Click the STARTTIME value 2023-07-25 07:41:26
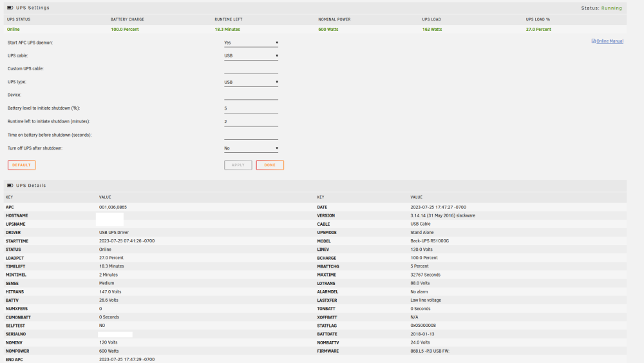The height and width of the screenshot is (363, 644). click(127, 241)
